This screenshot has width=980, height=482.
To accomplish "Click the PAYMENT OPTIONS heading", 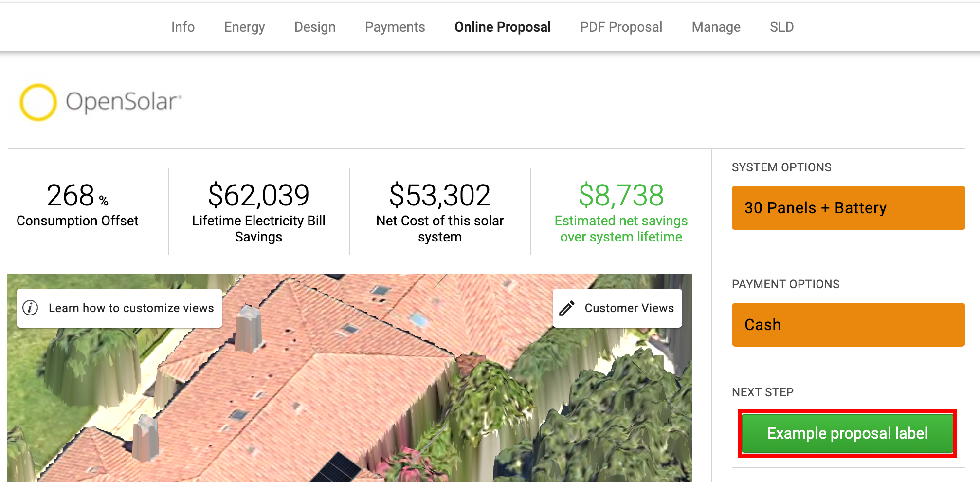I will coord(785,284).
